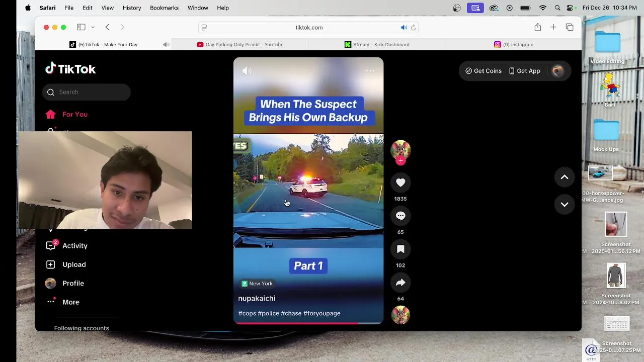The height and width of the screenshot is (362, 644).
Task: Switch to the Stream - Kick Dashboard tab
Action: [377, 45]
